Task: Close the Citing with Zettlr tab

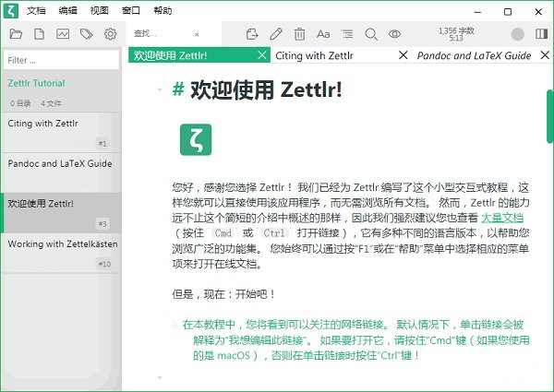Action: pos(403,55)
